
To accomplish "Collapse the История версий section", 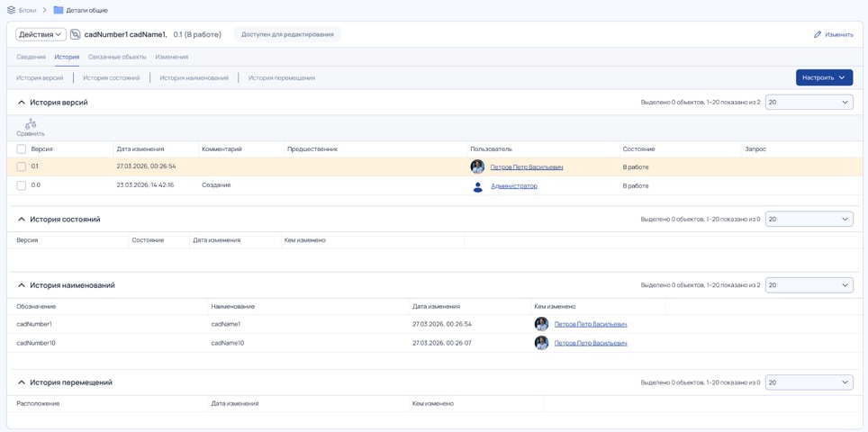I will coord(22,103).
